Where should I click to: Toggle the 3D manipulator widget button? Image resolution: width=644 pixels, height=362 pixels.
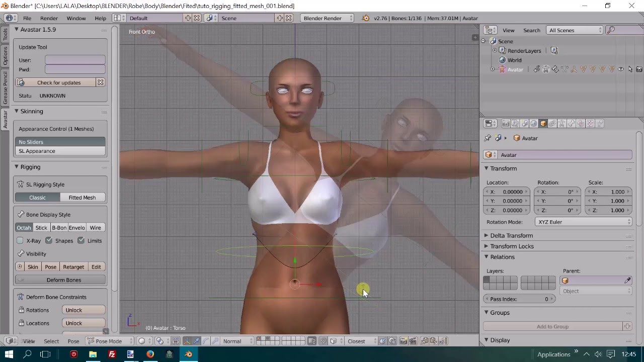186,341
